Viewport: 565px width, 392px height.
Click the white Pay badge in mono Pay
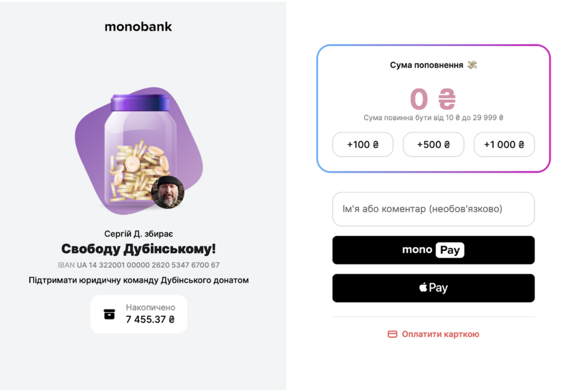pos(450,250)
